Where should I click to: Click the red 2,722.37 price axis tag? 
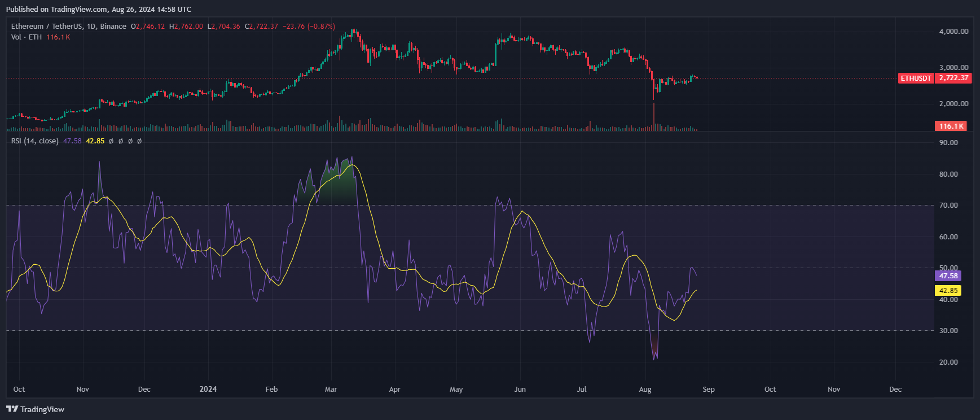953,78
